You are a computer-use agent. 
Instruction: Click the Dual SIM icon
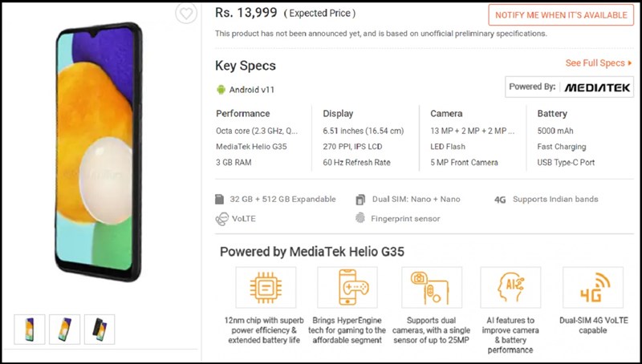(x=360, y=199)
